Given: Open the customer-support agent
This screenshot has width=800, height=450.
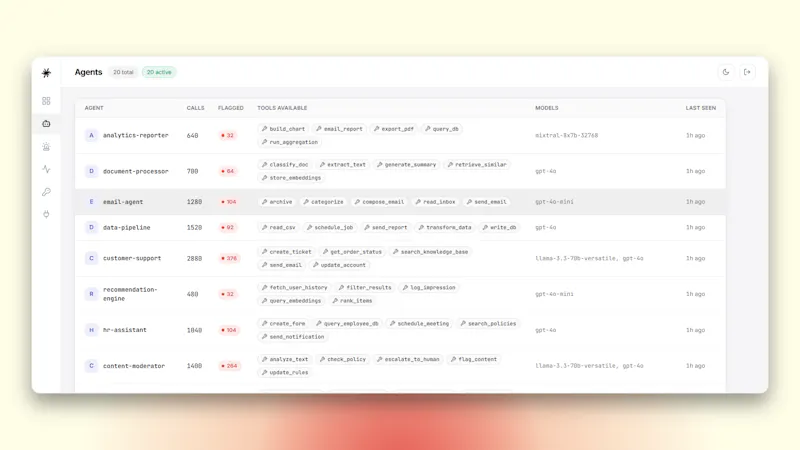Looking at the screenshot, I should [x=132, y=258].
